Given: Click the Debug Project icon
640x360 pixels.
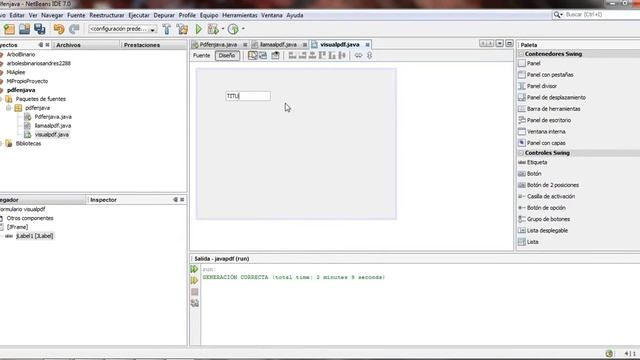Looking at the screenshot, I should 213,29.
